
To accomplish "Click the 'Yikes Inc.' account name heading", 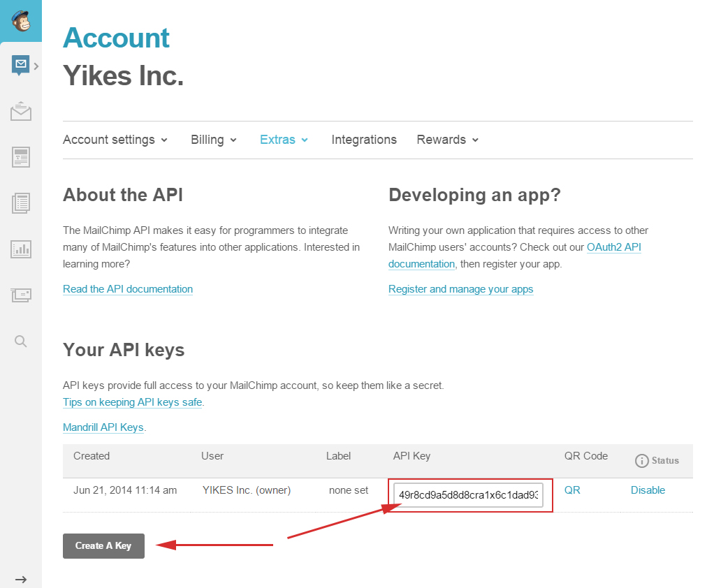I will [124, 75].
